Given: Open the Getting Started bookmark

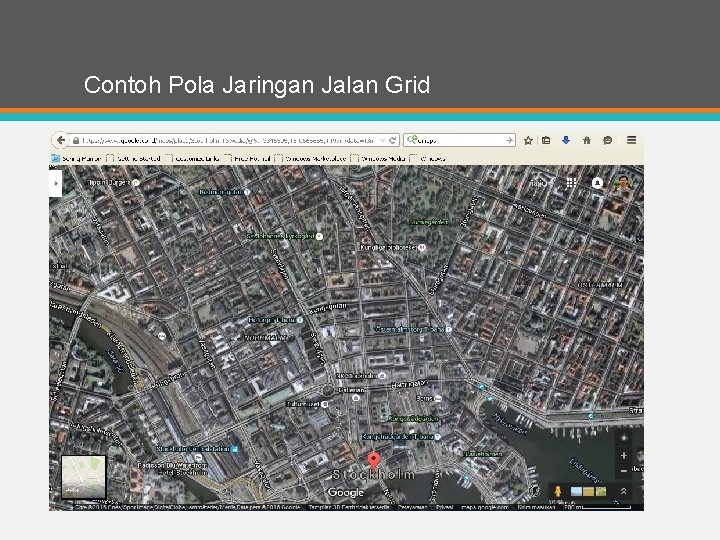Looking at the screenshot, I should 134,158.
